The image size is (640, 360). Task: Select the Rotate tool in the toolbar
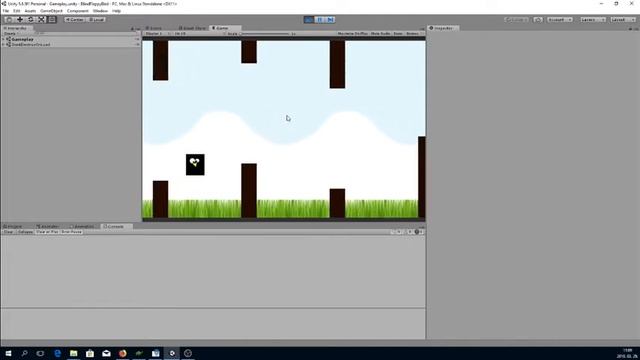click(x=31, y=20)
